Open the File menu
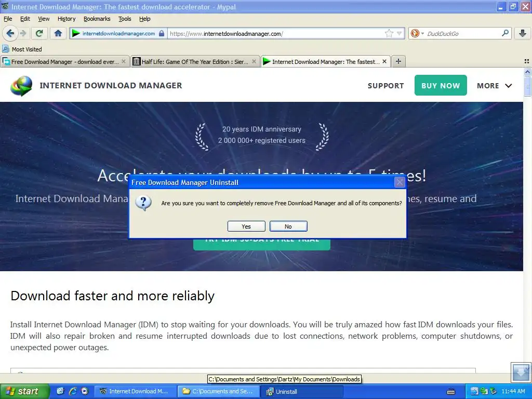This screenshot has width=532, height=399. pyautogui.click(x=8, y=19)
